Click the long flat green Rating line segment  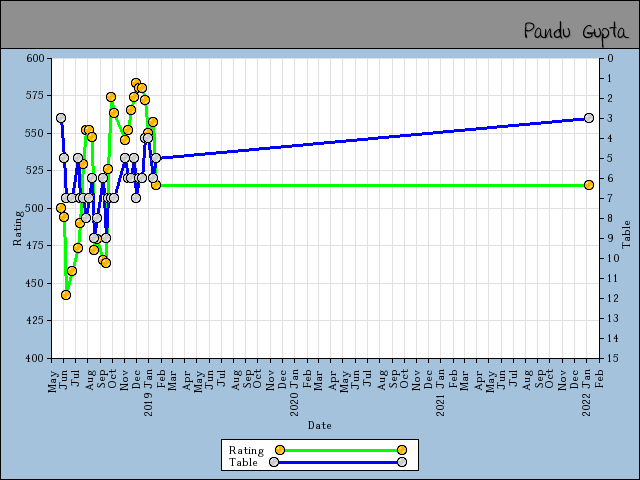372,185
